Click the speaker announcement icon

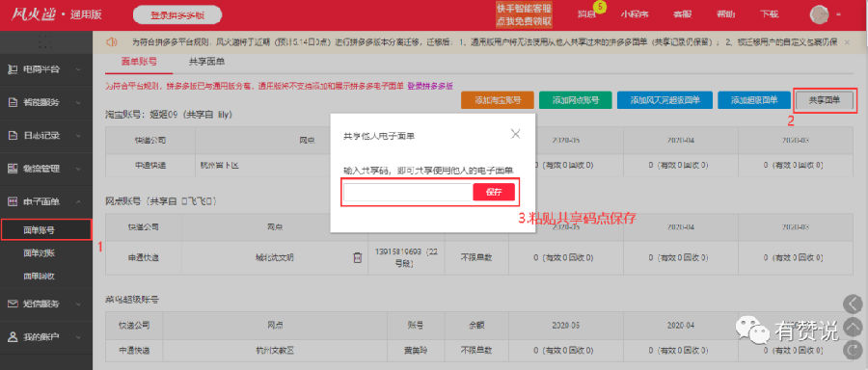[112, 42]
